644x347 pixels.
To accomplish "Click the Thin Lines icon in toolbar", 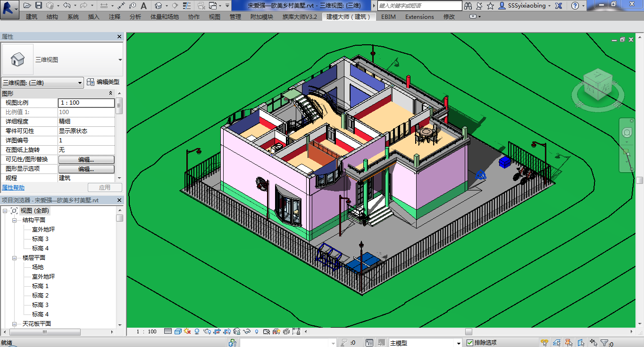I will point(186,6).
